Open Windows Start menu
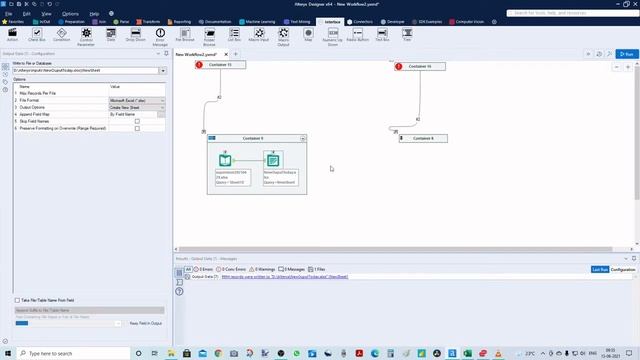Image resolution: width=640 pixels, height=360 pixels. pyautogui.click(x=8, y=353)
